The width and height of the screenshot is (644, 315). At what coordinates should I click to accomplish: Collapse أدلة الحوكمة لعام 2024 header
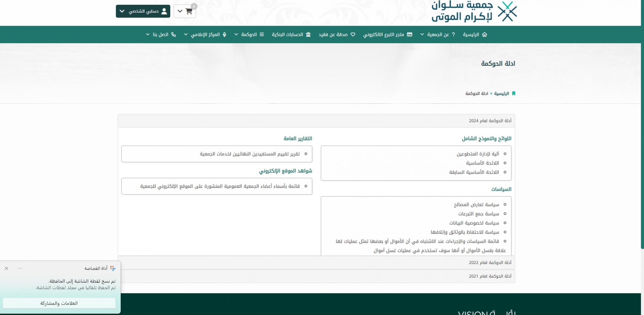(x=490, y=121)
